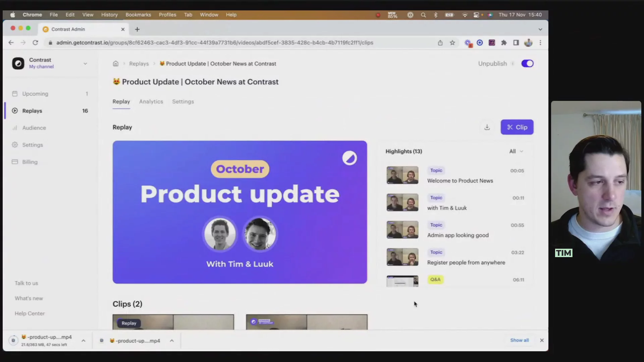Screen dimensions: 644x362
Task: Click Talk to us link
Action: pyautogui.click(x=26, y=283)
